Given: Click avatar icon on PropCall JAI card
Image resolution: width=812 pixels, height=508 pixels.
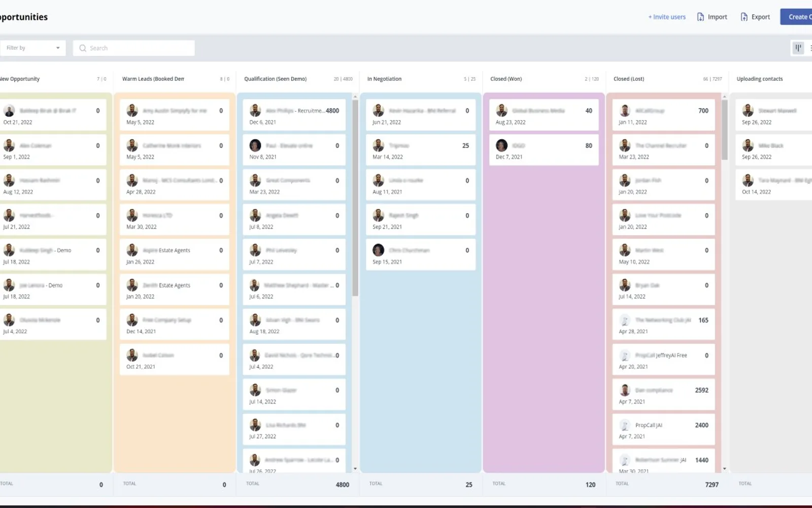Looking at the screenshot, I should 625,425.
